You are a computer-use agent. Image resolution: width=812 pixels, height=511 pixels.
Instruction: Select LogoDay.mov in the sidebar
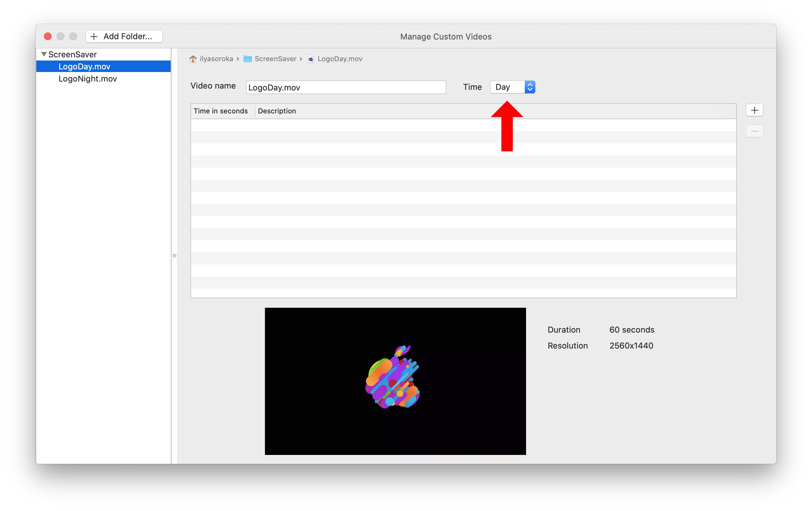pos(84,67)
